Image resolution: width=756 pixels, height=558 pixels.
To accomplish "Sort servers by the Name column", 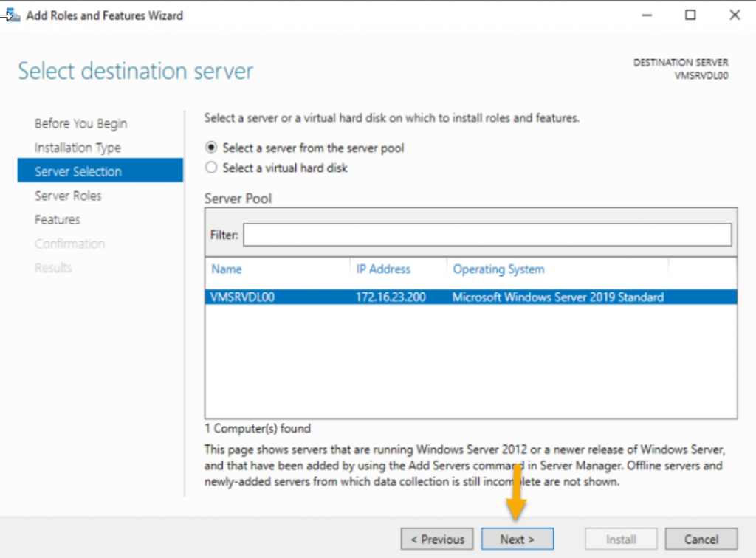I will click(226, 269).
